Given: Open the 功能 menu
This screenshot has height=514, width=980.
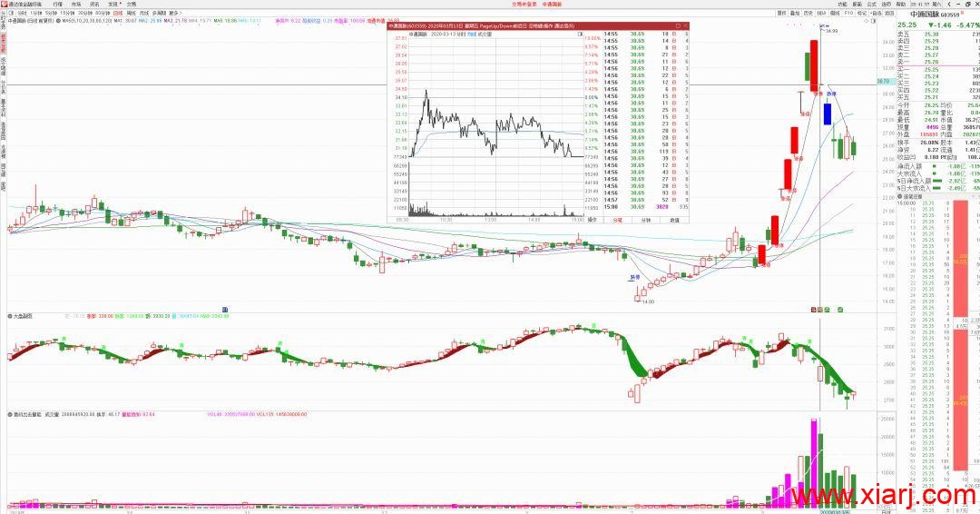Looking at the screenshot, I should [x=842, y=4].
